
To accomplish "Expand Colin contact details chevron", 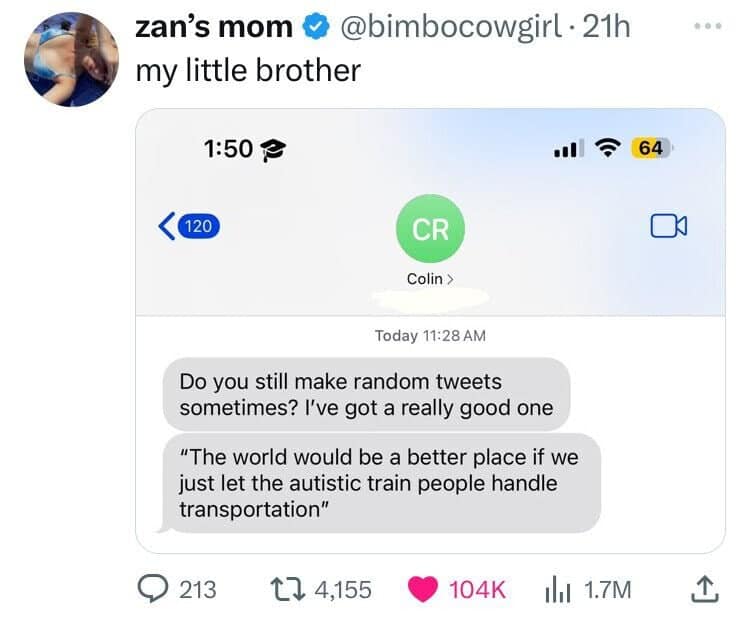I will (x=450, y=279).
